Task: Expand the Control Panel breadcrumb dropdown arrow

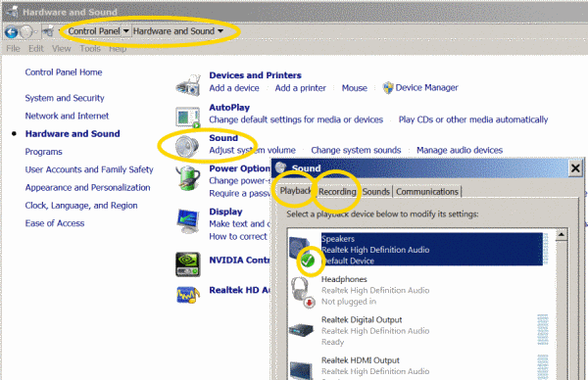Action: [x=126, y=31]
